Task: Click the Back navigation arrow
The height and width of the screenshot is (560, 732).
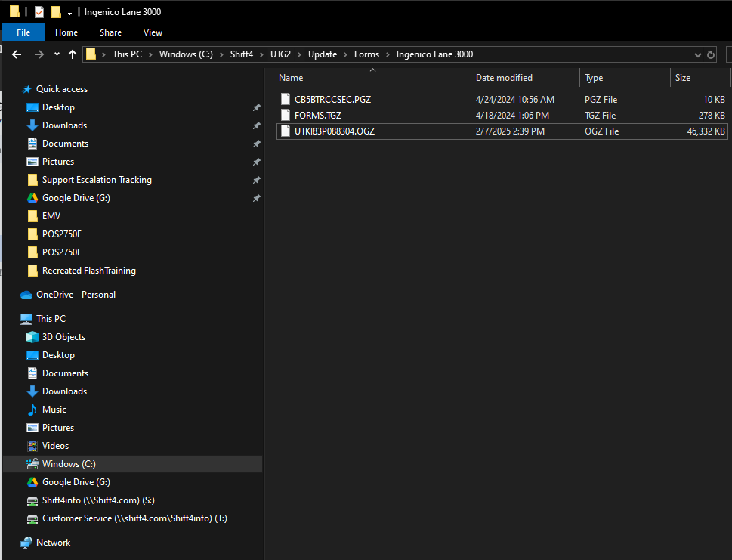Action: [x=17, y=54]
